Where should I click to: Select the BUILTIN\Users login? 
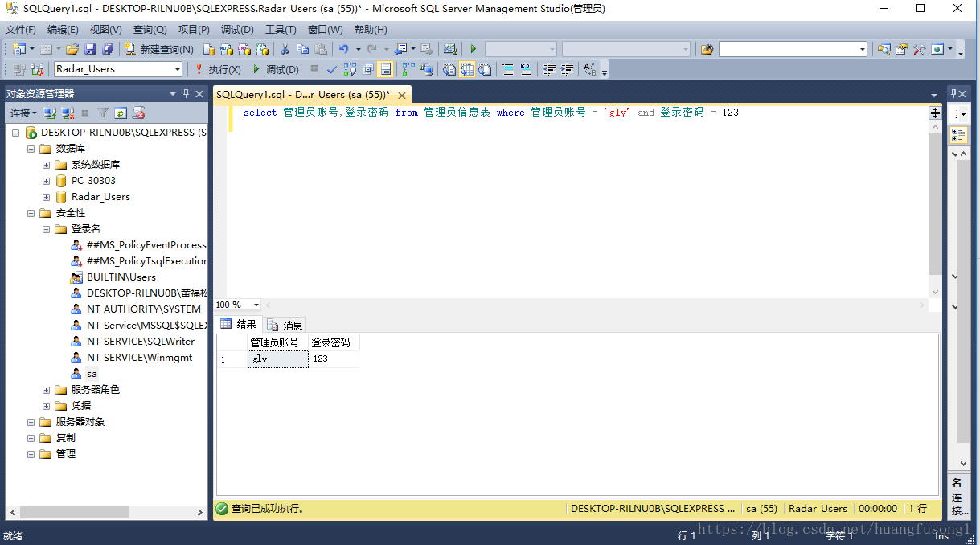[121, 277]
